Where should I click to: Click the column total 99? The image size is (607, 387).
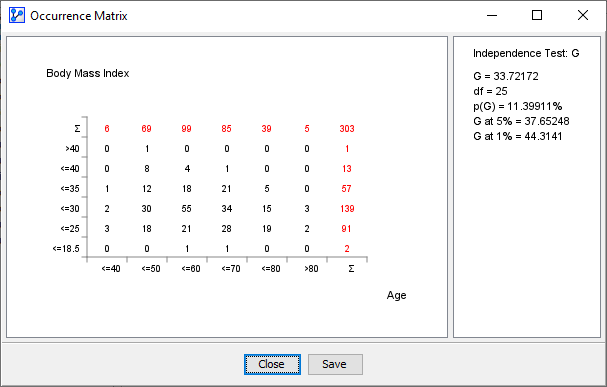click(x=186, y=128)
